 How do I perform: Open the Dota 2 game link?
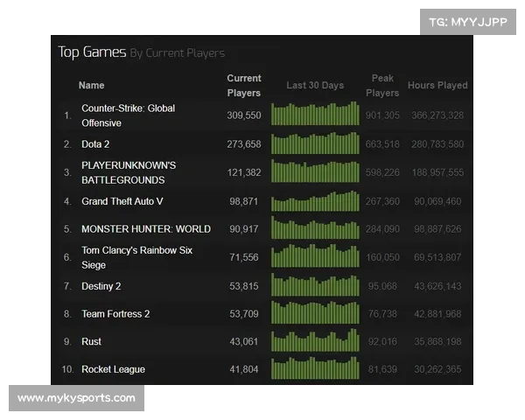pyautogui.click(x=95, y=144)
